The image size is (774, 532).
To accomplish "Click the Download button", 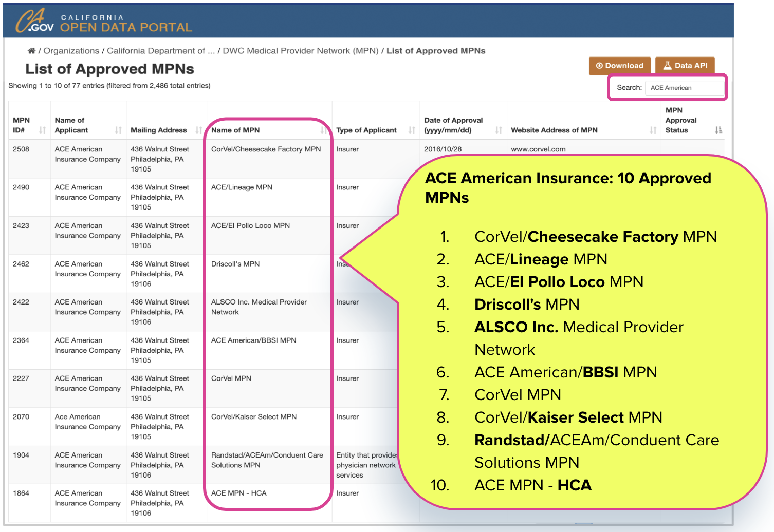I will point(620,66).
